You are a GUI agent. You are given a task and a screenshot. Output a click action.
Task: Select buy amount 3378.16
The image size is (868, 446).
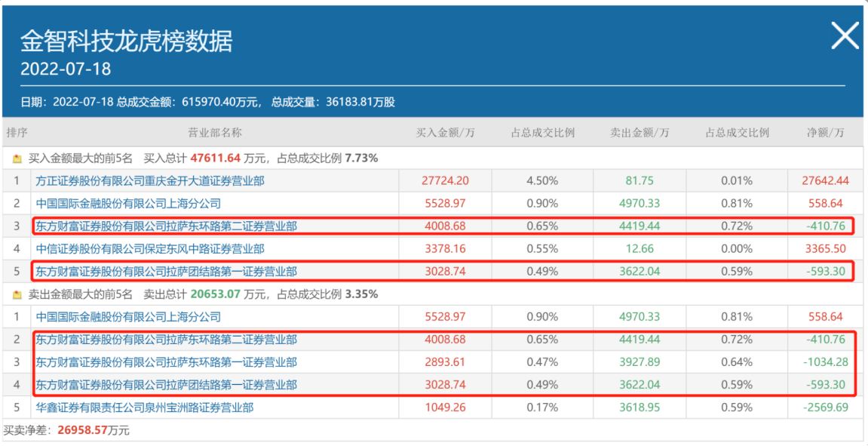pos(445,249)
